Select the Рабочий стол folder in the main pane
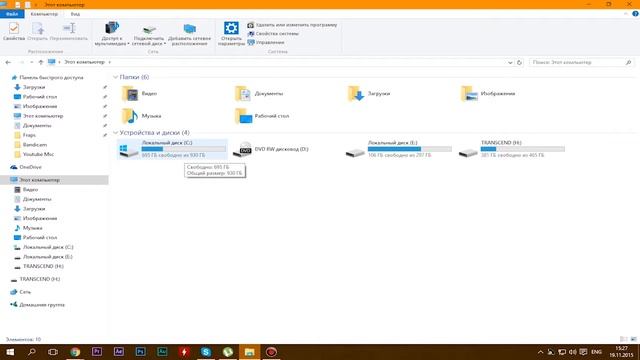Screen dimensions: 640x360 pos(262,116)
